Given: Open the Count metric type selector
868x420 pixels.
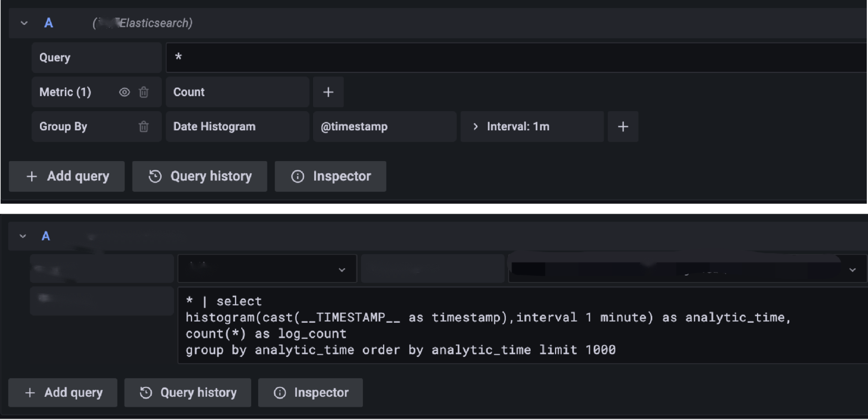Looking at the screenshot, I should tap(237, 92).
